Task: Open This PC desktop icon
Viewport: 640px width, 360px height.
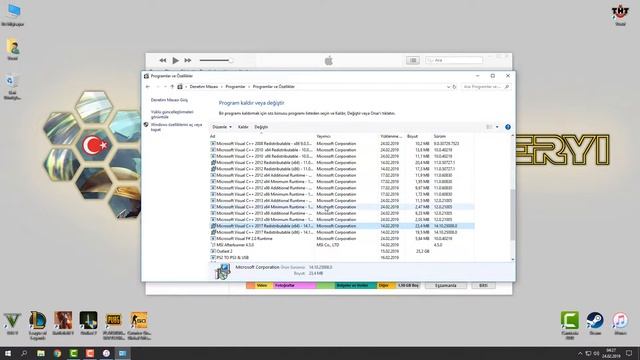Action: pos(13,15)
